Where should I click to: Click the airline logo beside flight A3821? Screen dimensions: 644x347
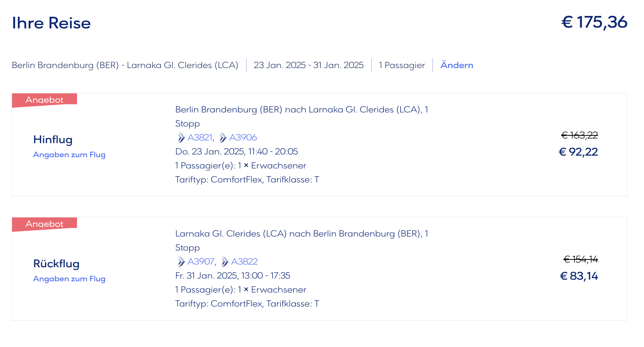tap(181, 138)
